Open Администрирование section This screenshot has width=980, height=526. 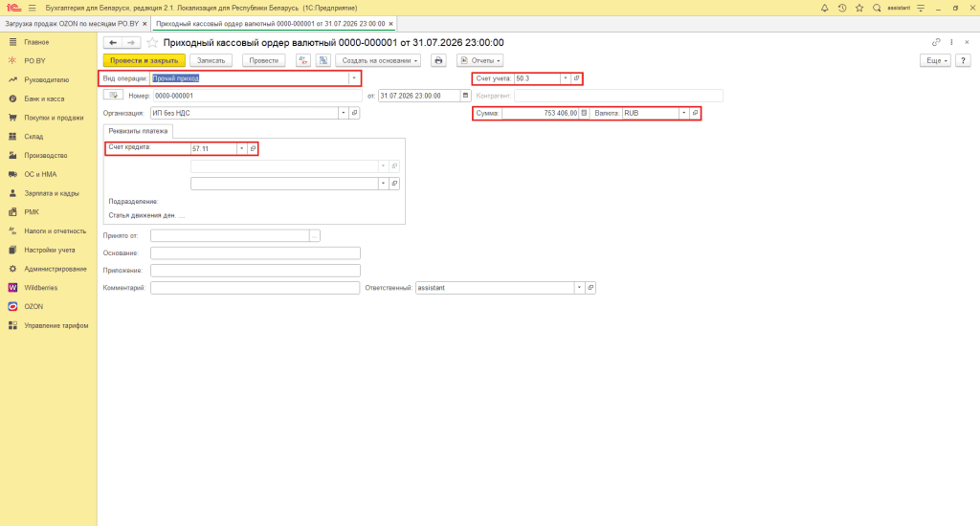click(x=56, y=269)
